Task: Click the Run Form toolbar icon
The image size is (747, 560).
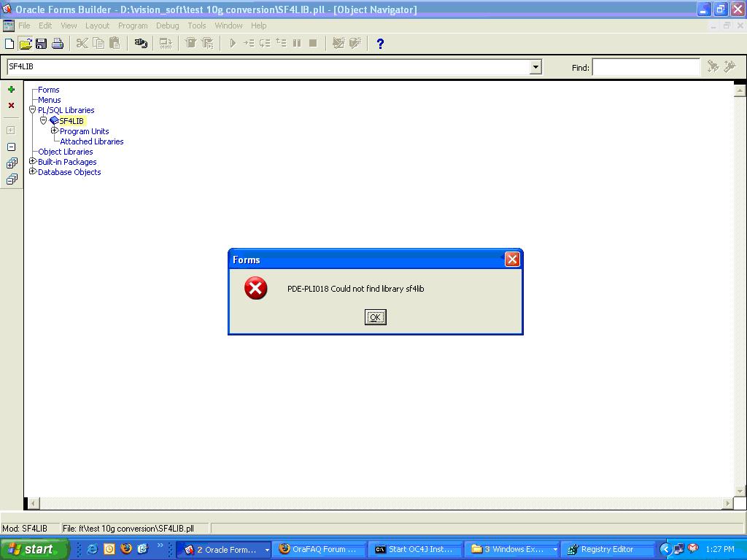Action: pos(190,44)
